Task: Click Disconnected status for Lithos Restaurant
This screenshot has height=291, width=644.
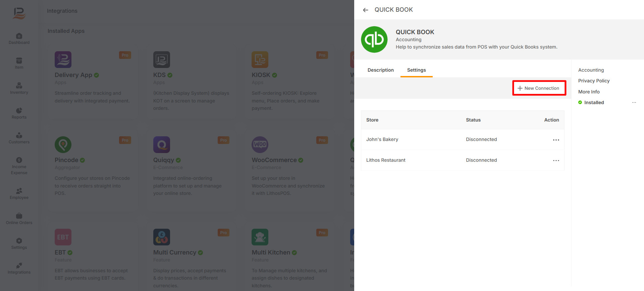Action: pos(481,160)
